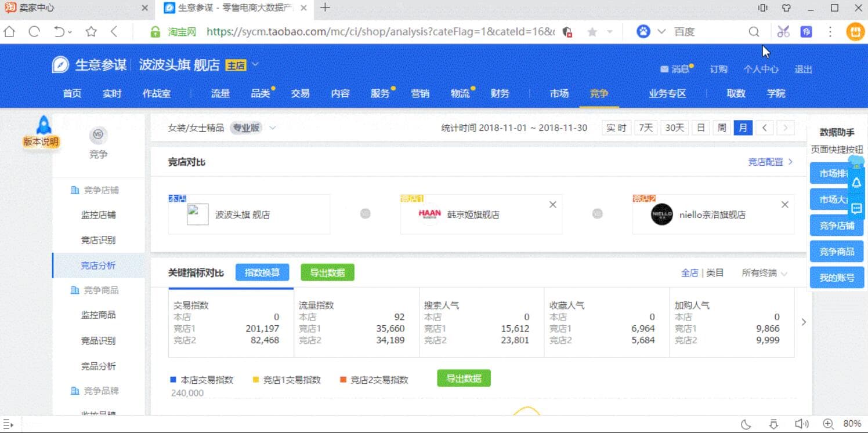868x433 pixels.
Task: Click the address bar URL field
Action: click(x=380, y=32)
